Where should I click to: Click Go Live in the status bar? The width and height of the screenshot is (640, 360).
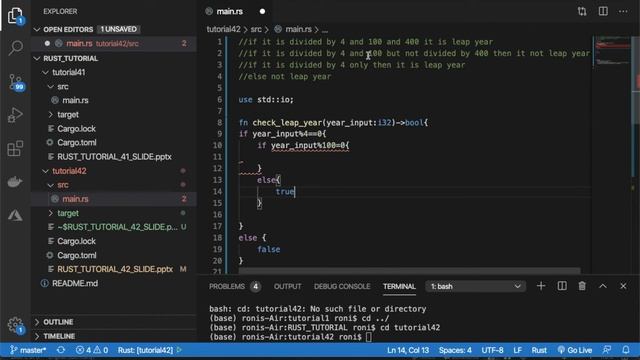pyautogui.click(x=575, y=350)
